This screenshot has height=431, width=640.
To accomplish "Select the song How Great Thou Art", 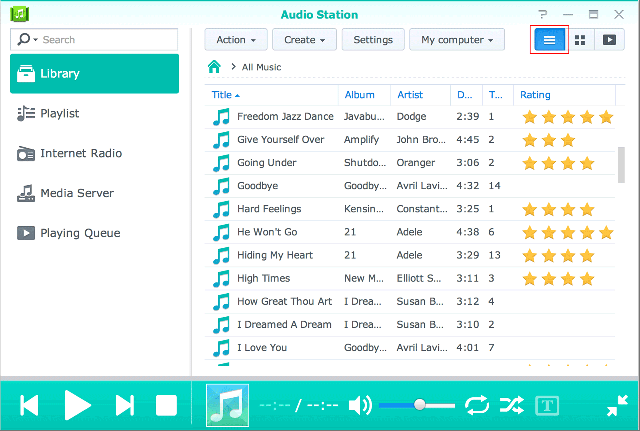I will 410,302.
